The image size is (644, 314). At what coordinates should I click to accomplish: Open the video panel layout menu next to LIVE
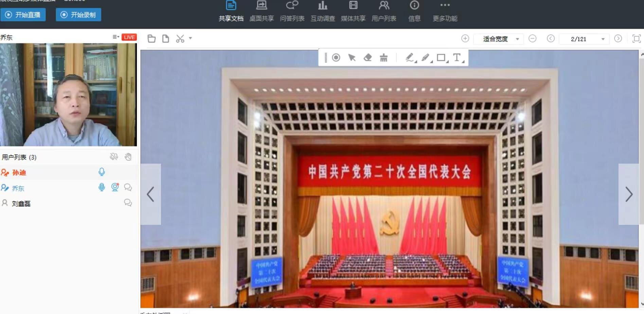116,37
